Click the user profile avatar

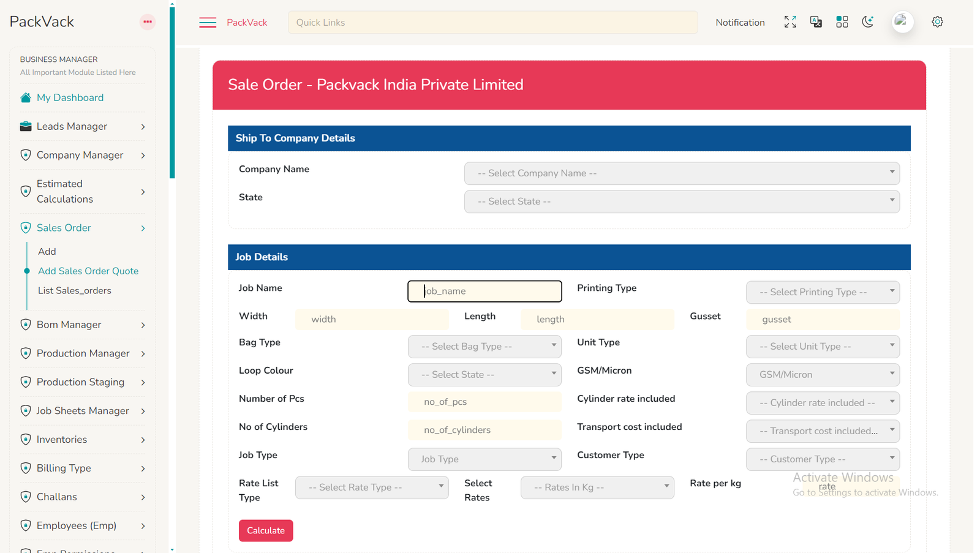[902, 22]
